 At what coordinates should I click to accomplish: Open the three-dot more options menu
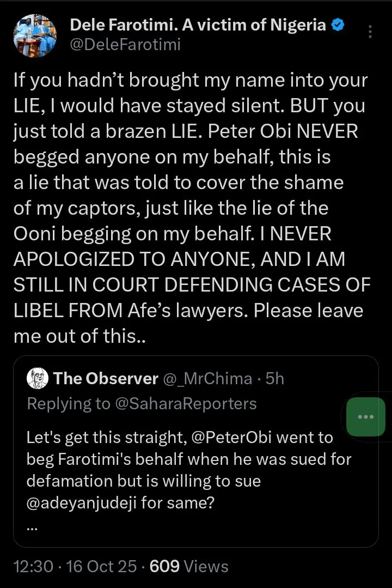370,32
